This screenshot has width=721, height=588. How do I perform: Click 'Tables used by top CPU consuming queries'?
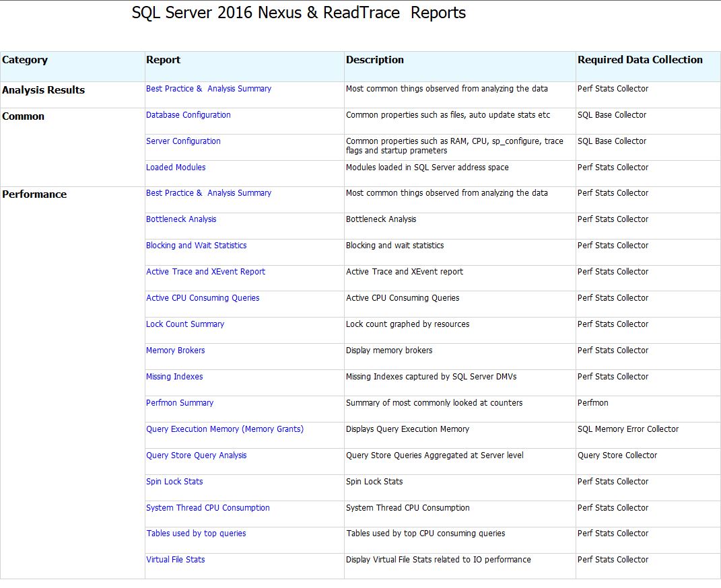(x=425, y=534)
